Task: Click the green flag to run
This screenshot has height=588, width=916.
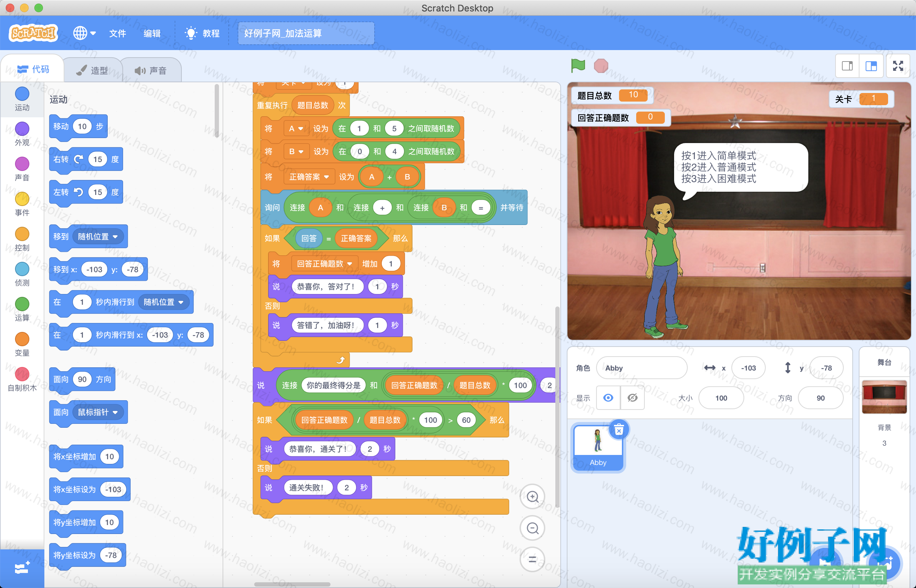Action: click(x=578, y=66)
